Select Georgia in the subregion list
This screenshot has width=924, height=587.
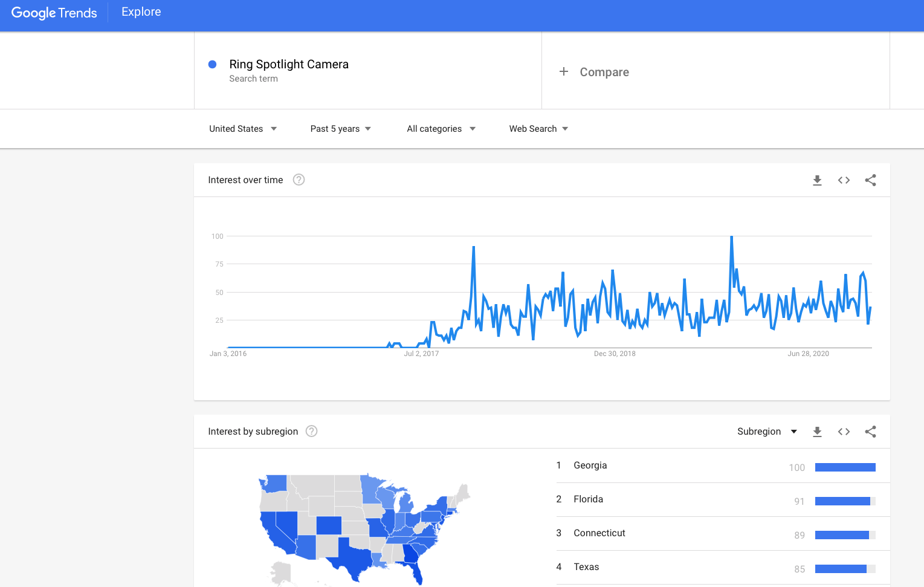[723, 465]
